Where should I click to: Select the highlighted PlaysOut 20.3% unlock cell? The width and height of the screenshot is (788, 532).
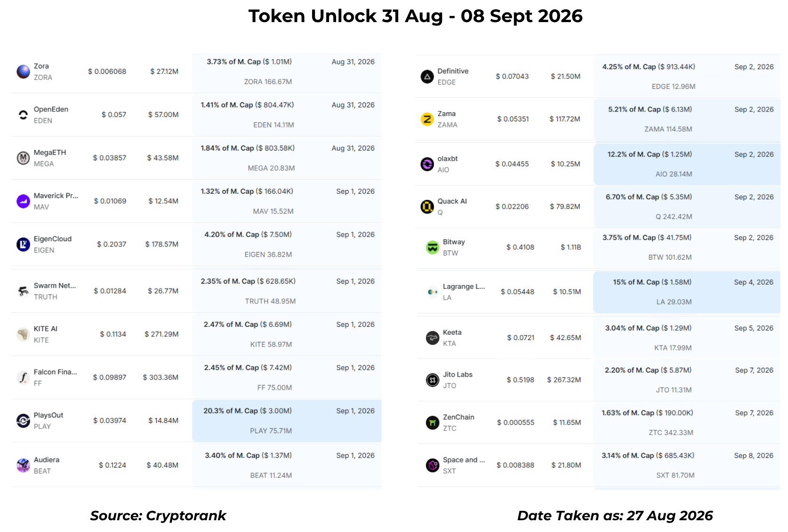click(287, 421)
